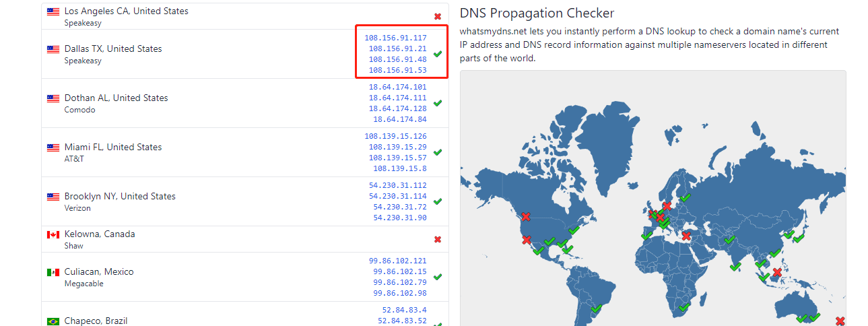
Task: Open IP address 108.156.91.117
Action: [395, 38]
